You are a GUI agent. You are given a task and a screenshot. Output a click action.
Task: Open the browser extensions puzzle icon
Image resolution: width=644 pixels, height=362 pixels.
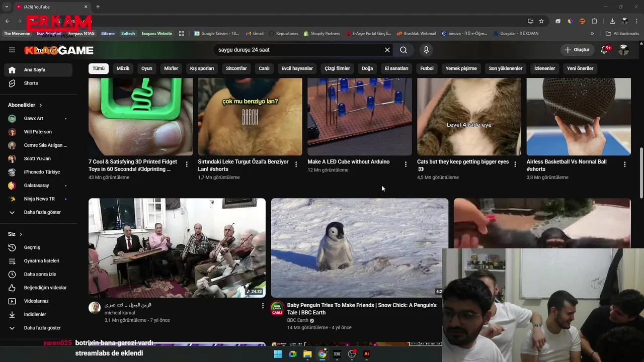(595, 21)
